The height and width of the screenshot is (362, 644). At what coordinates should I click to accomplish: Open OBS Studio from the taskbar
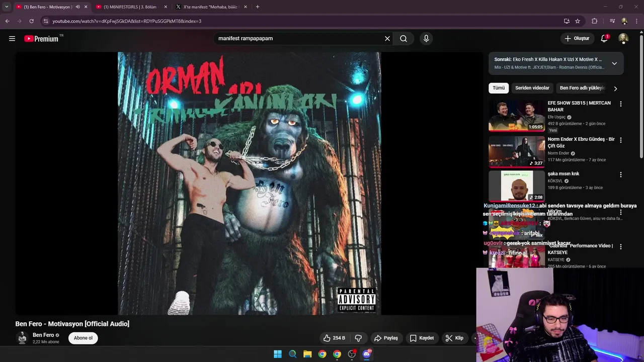[352, 354]
